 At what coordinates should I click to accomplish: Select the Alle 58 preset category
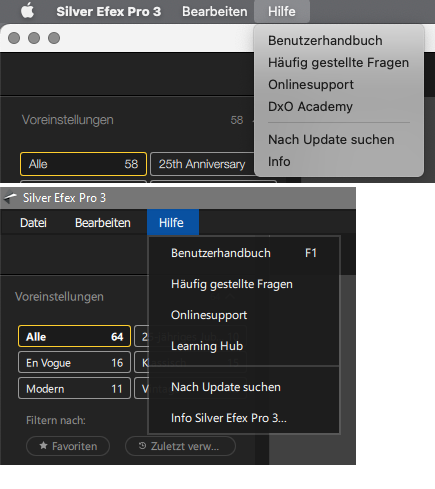click(x=83, y=164)
